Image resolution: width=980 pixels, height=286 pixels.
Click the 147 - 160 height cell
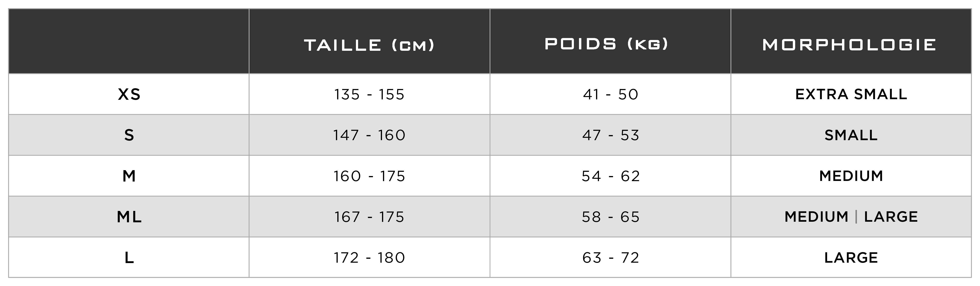tap(369, 135)
